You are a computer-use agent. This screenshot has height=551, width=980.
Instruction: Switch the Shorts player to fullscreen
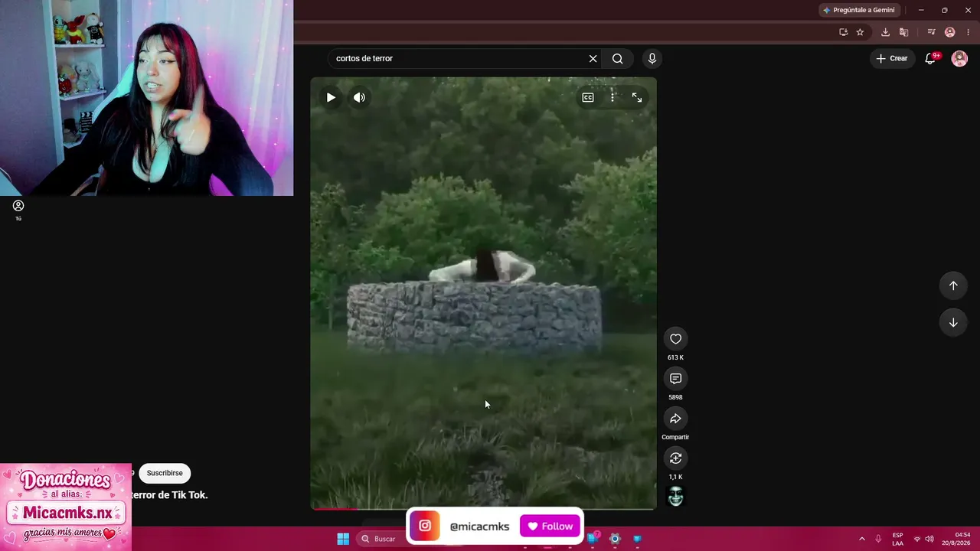[x=637, y=97]
